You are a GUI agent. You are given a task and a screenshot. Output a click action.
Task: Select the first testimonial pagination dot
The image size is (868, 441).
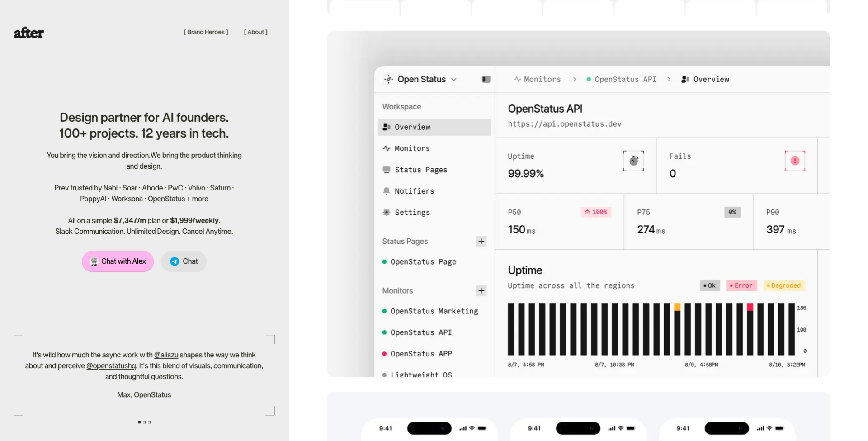tap(139, 422)
